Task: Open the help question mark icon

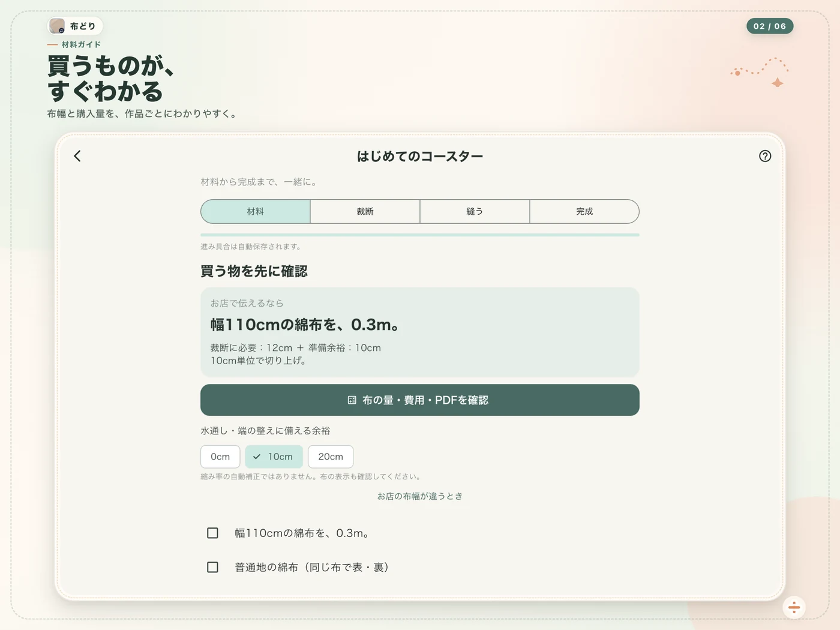Action: (x=765, y=156)
